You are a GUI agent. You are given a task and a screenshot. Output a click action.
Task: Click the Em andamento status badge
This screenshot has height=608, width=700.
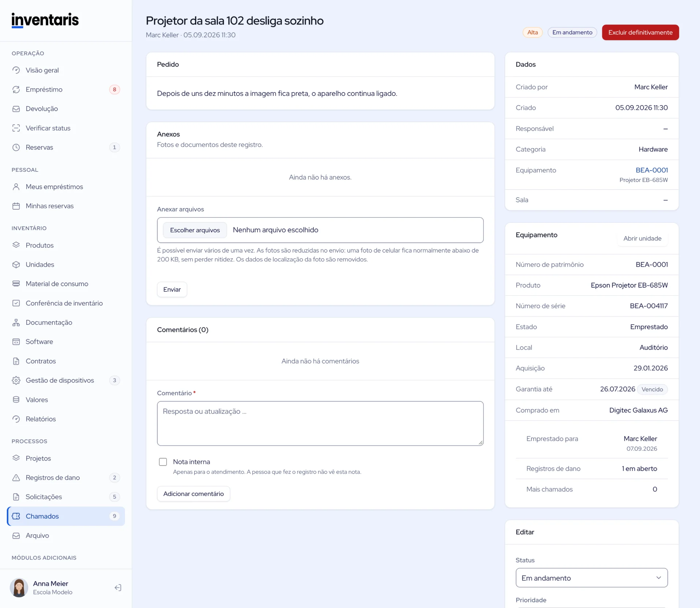click(572, 32)
